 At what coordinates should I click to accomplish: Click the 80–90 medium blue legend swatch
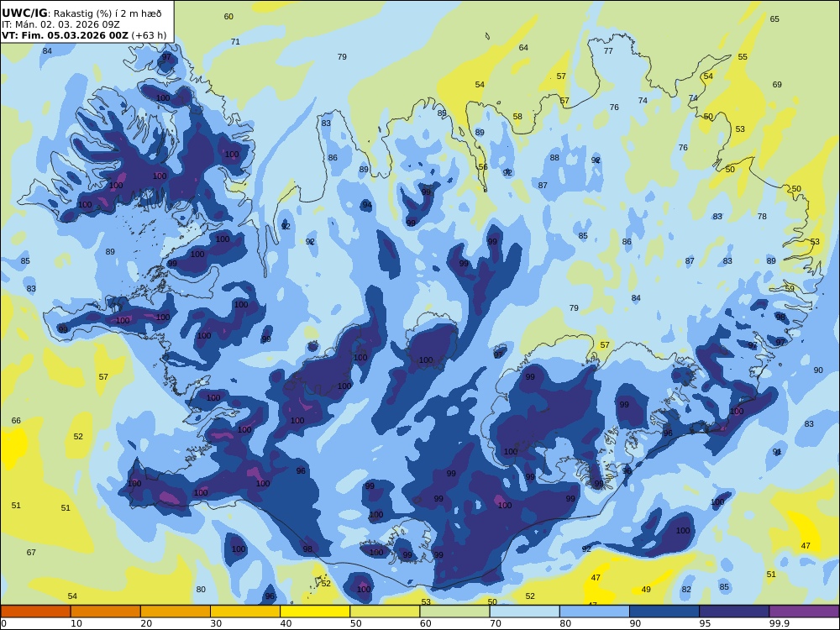coord(595,612)
